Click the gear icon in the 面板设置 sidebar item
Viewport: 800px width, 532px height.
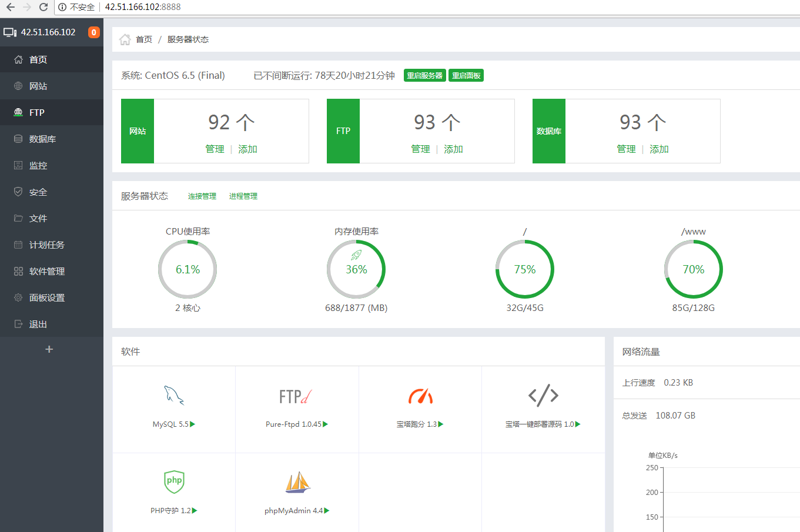(18, 297)
